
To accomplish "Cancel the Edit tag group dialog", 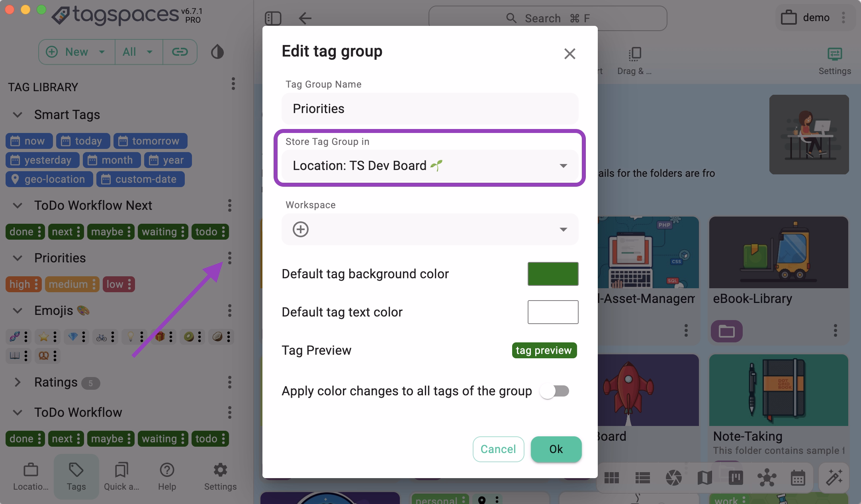I will [498, 449].
